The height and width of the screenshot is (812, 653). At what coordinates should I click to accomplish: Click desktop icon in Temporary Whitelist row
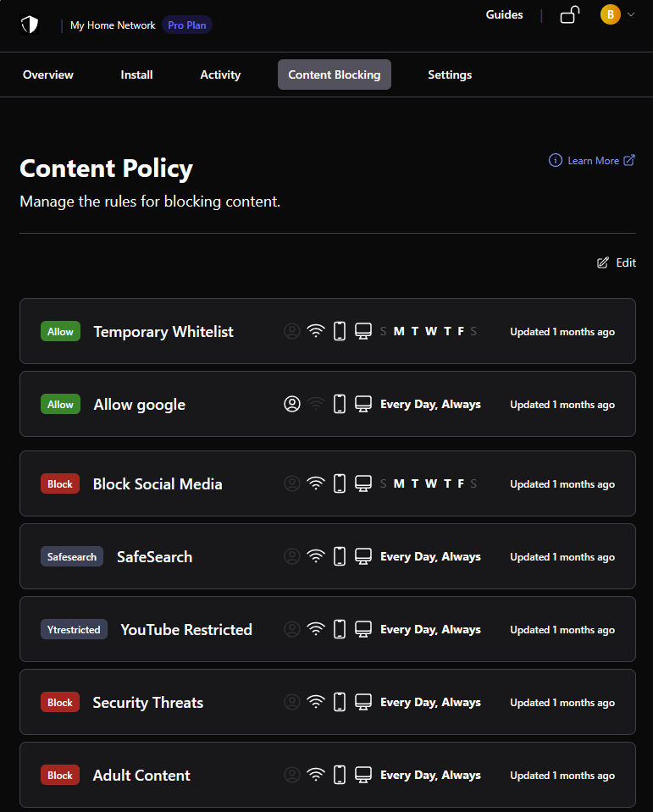tap(363, 331)
